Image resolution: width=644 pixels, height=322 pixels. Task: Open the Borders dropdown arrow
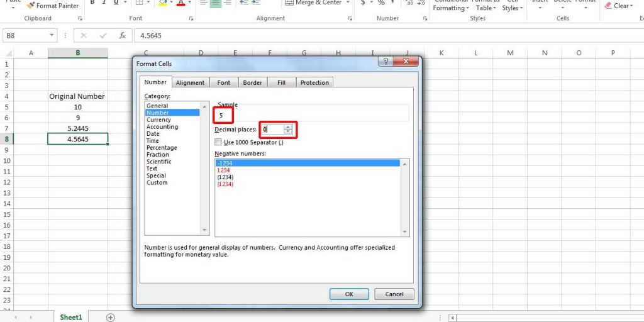pyautogui.click(x=148, y=3)
